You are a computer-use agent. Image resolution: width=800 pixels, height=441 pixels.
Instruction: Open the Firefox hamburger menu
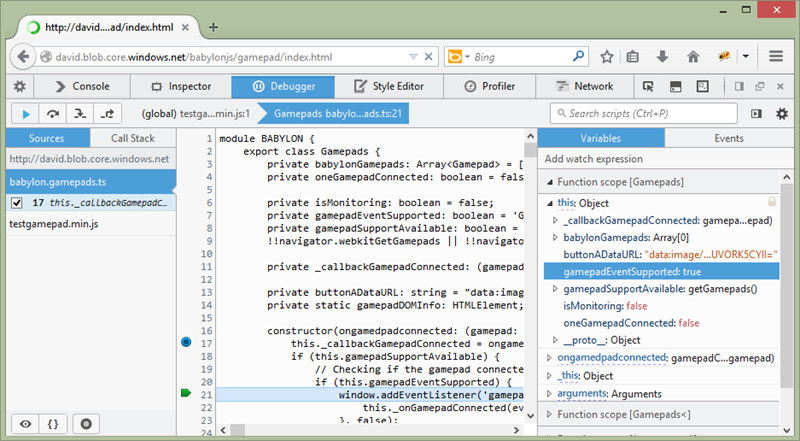point(776,56)
